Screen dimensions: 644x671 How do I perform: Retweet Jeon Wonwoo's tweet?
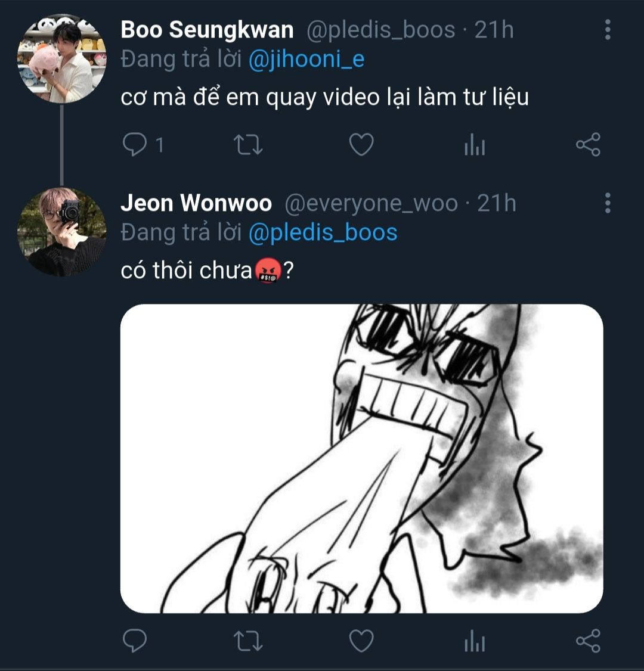pyautogui.click(x=248, y=641)
